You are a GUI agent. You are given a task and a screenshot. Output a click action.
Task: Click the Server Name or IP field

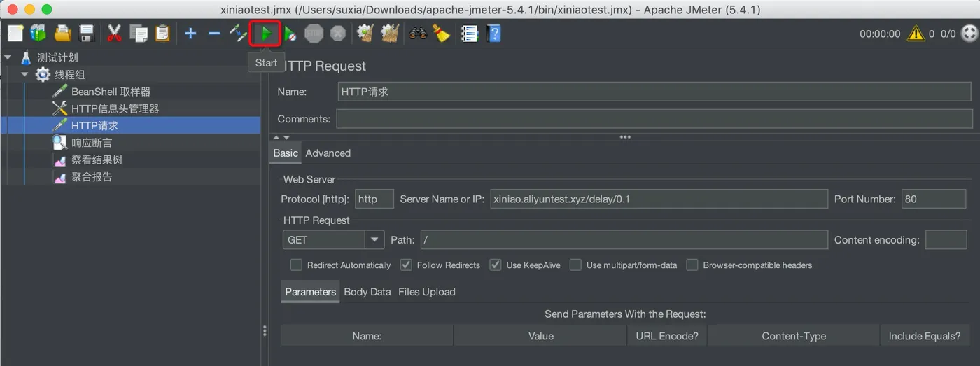tap(659, 199)
